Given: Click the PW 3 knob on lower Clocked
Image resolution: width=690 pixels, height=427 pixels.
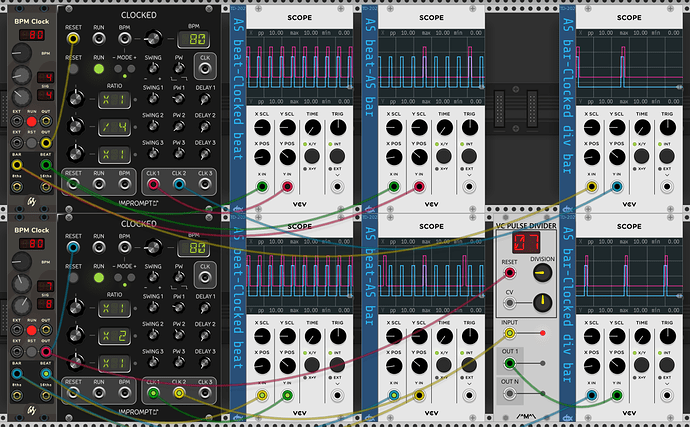Looking at the screenshot, I should tap(179, 363).
